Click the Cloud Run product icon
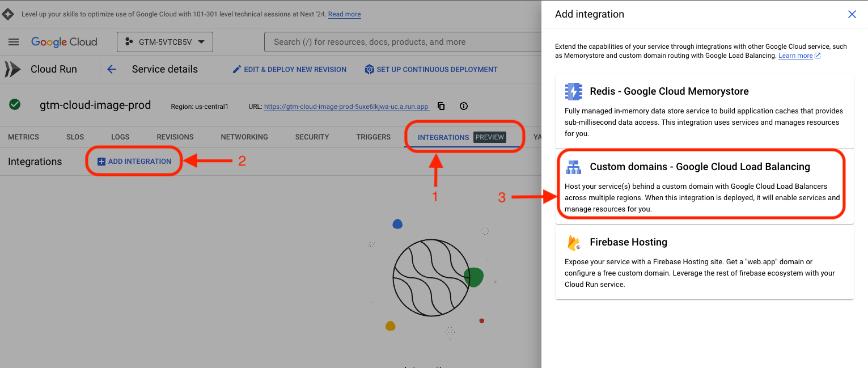 pyautogui.click(x=13, y=69)
